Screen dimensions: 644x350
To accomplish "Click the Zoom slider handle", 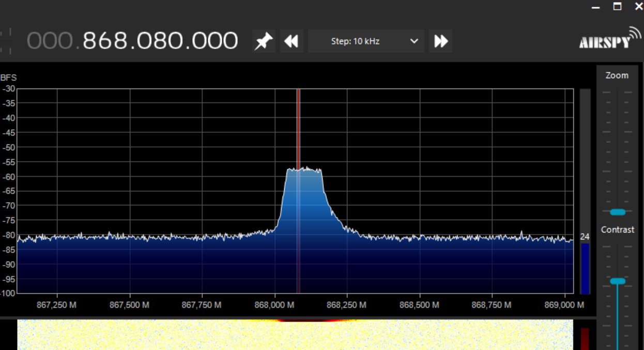I will click(x=617, y=212).
